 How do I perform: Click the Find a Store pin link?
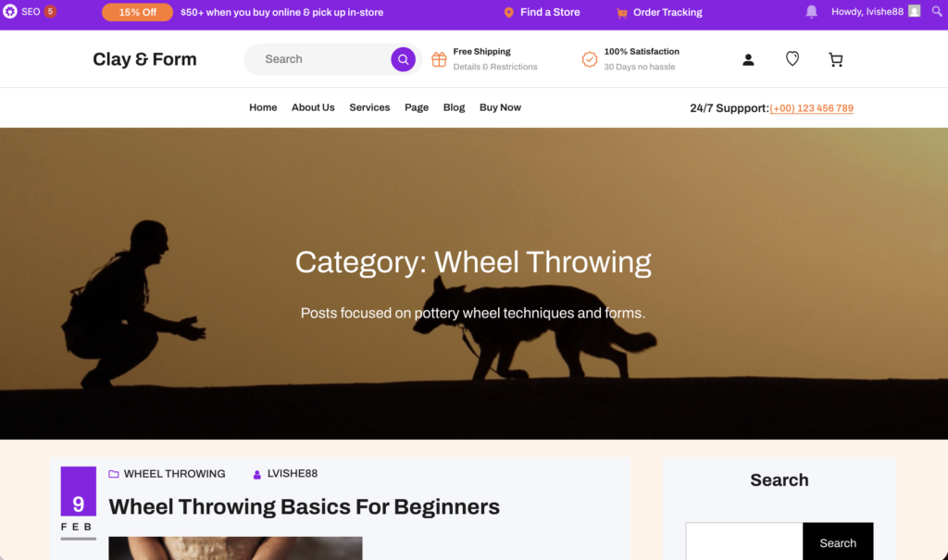[542, 12]
